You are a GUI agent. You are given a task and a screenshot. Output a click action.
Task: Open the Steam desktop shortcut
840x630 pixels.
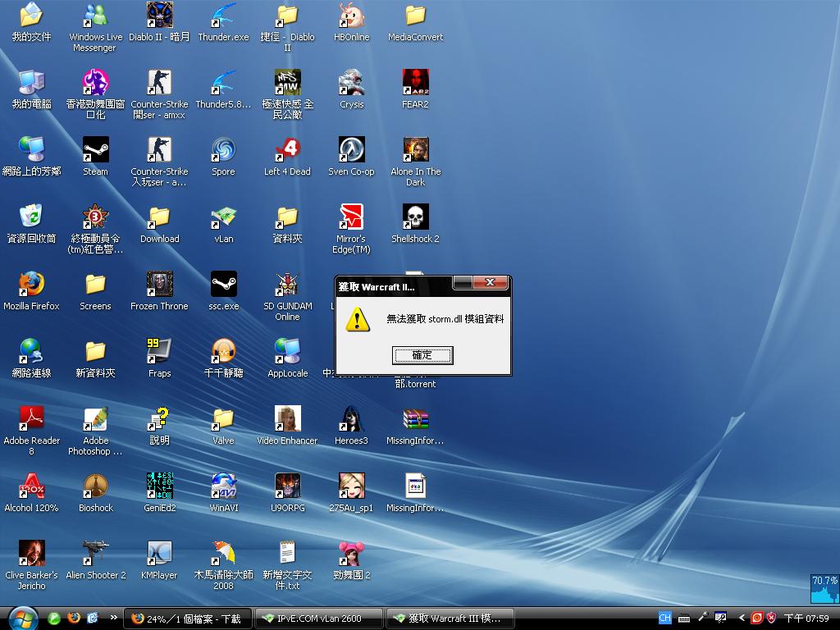[95, 151]
